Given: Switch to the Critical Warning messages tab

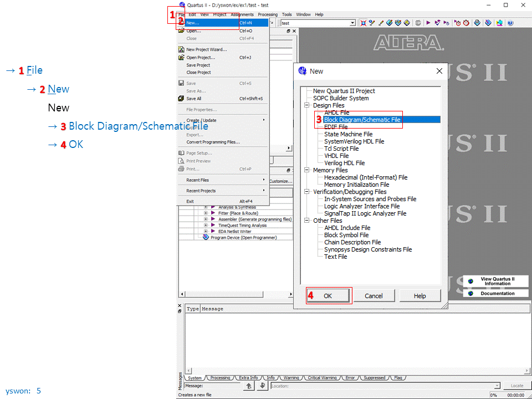Looking at the screenshot, I should click(323, 377).
